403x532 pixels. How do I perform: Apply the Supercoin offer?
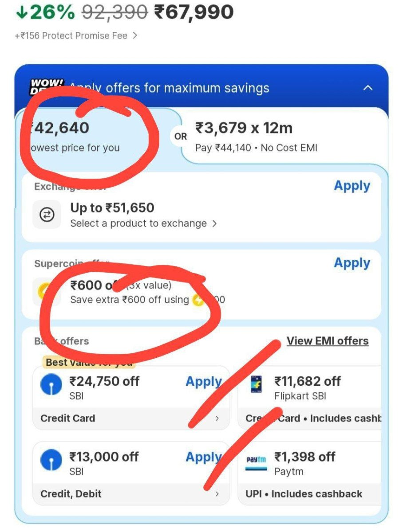[352, 263]
